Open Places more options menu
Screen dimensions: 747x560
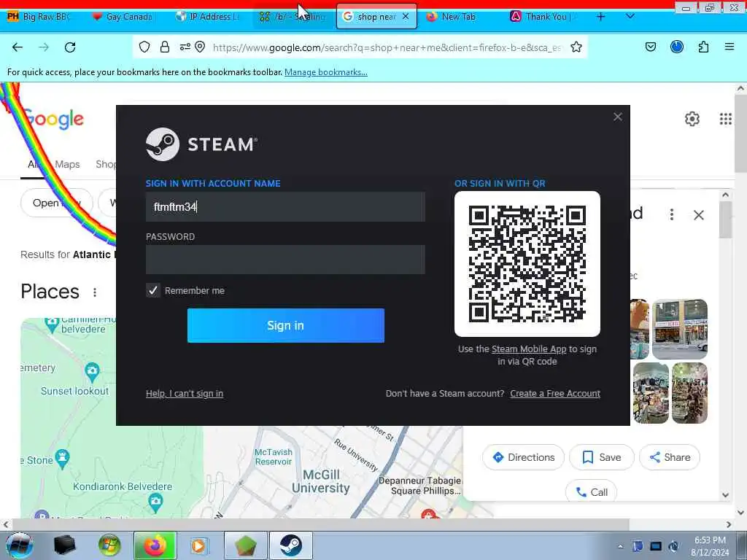(95, 292)
